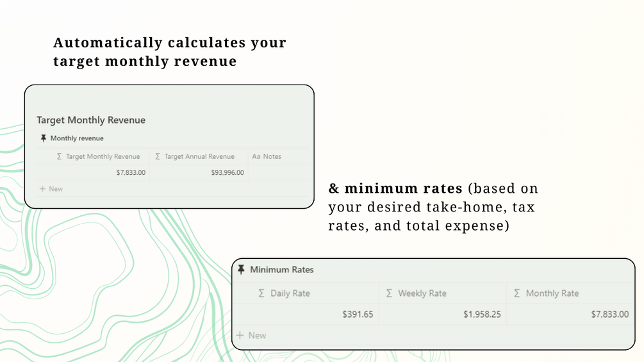
Task: Open Weekly Rate column header menu
Action: point(442,293)
